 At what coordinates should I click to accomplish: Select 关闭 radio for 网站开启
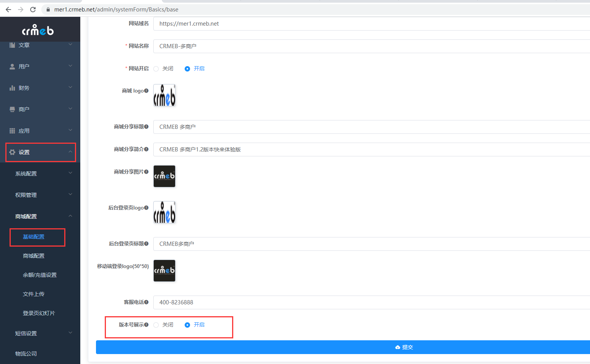tap(156, 69)
